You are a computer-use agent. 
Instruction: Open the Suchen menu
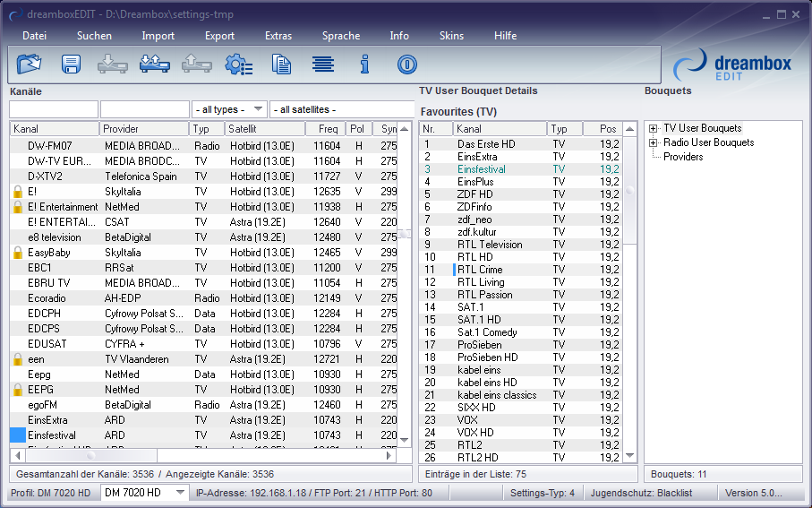coord(94,36)
